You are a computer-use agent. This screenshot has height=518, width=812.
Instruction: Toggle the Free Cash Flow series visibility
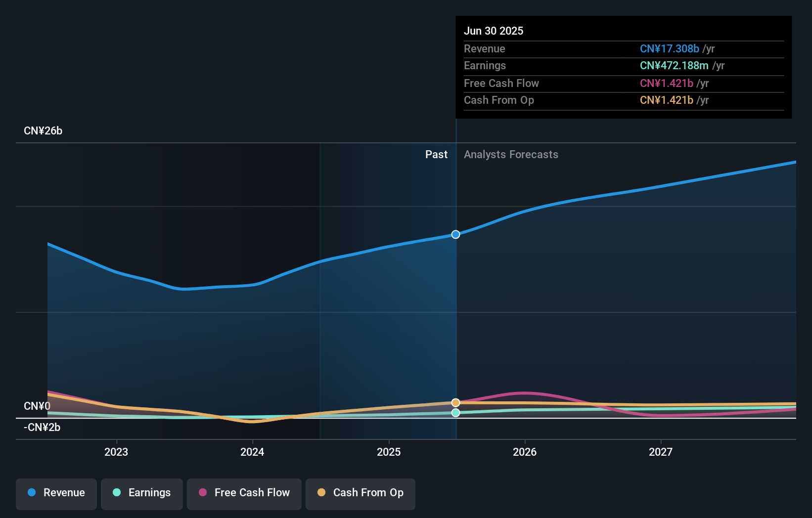point(244,493)
